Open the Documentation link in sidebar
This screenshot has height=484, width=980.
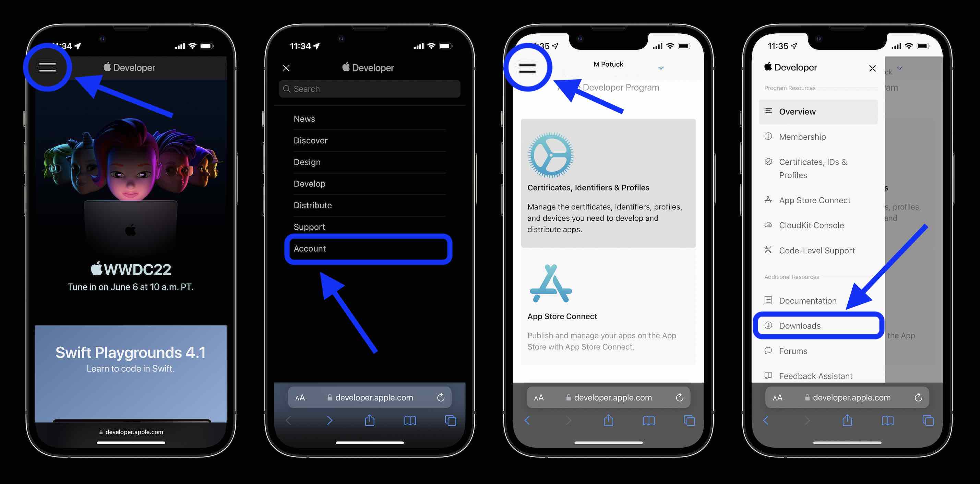click(808, 300)
